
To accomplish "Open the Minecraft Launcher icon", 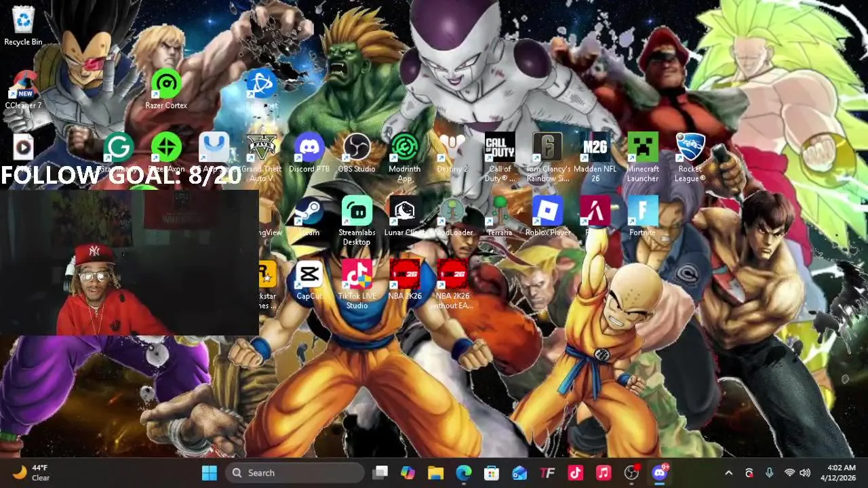I will click(643, 157).
